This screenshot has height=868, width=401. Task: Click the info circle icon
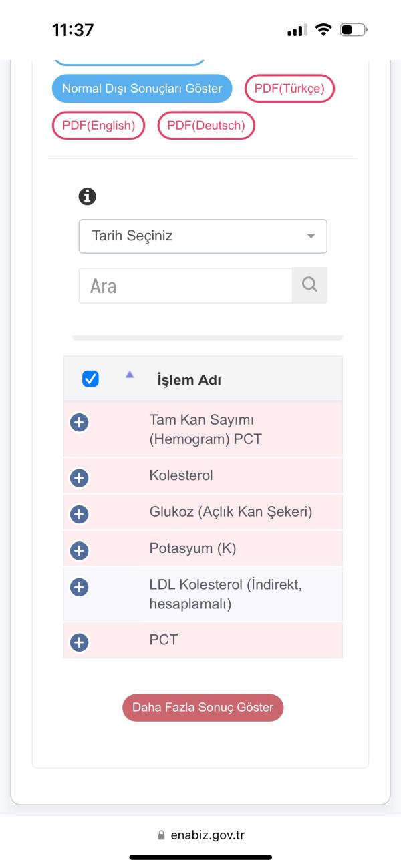coord(87,196)
